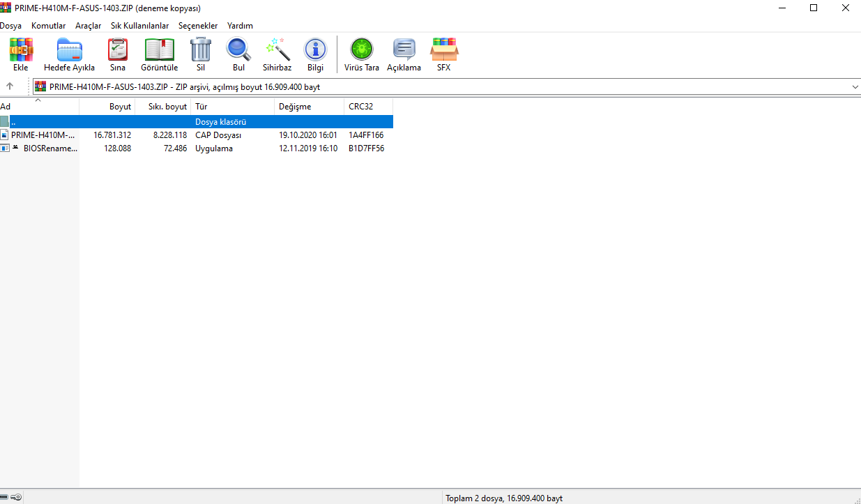Click the date 19.10.2020 16:01

point(308,135)
